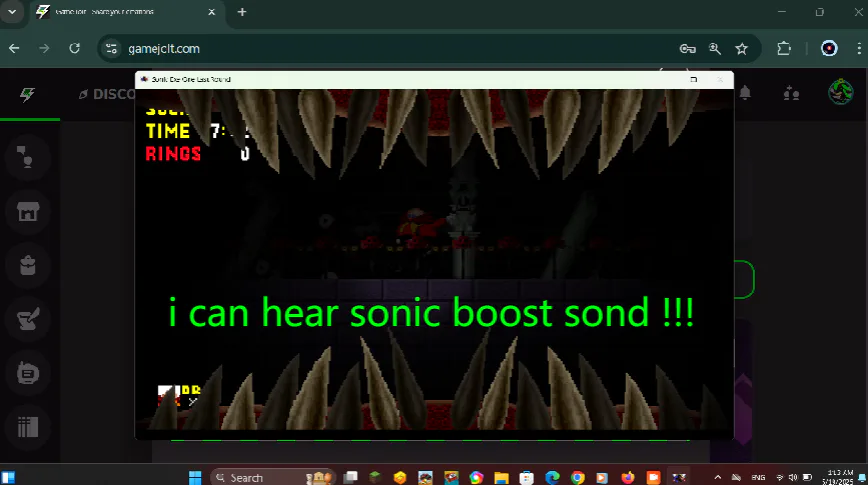Open a new browser tab

[x=242, y=12]
